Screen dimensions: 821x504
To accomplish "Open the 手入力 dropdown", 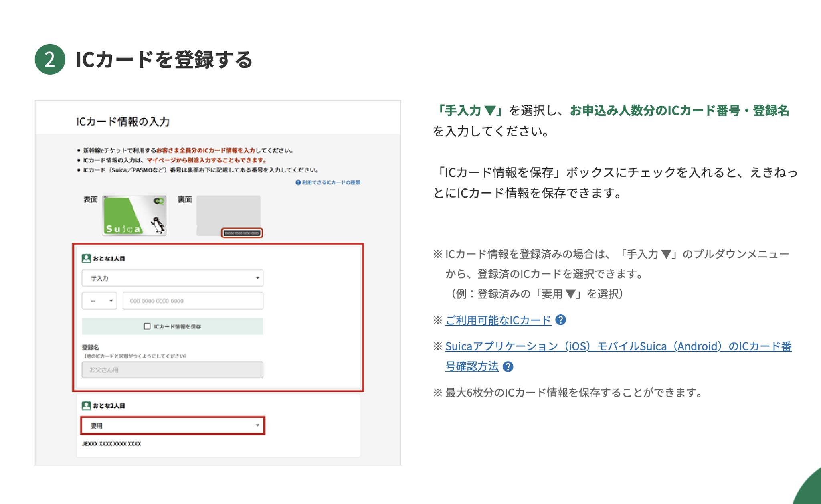I will pyautogui.click(x=172, y=278).
